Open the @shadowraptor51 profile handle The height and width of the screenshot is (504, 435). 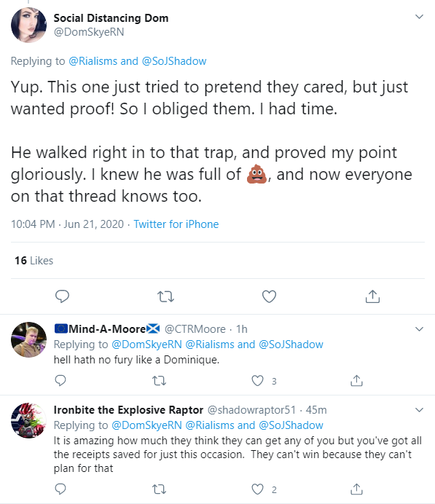251,410
